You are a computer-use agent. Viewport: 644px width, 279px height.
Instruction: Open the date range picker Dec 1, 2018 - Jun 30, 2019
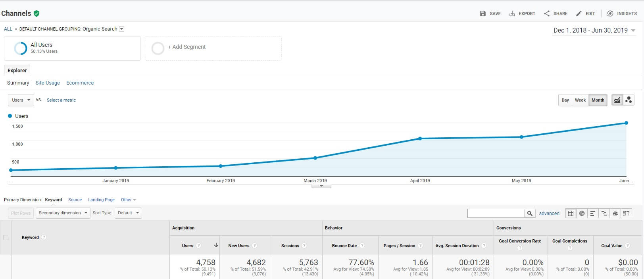pos(594,31)
